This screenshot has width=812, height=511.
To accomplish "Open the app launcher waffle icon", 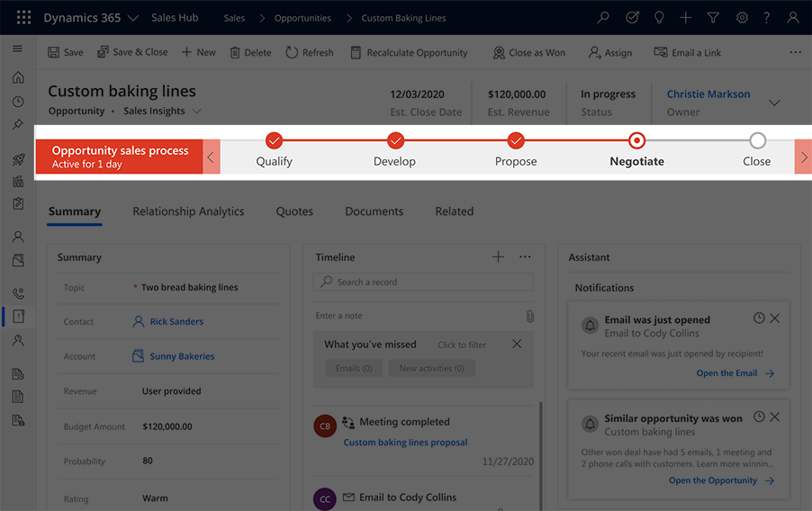I will pyautogui.click(x=23, y=18).
